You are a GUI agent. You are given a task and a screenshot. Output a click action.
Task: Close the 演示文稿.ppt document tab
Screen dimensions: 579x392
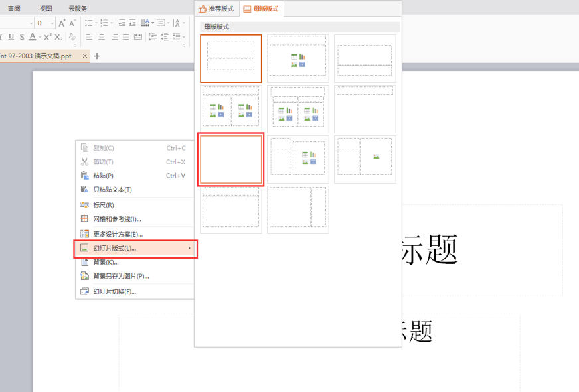pyautogui.click(x=84, y=56)
